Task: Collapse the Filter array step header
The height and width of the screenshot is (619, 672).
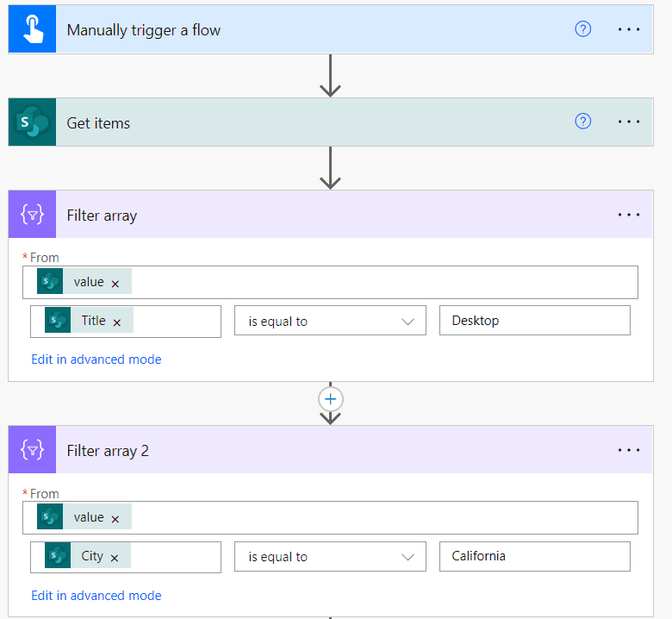Action: 331,214
